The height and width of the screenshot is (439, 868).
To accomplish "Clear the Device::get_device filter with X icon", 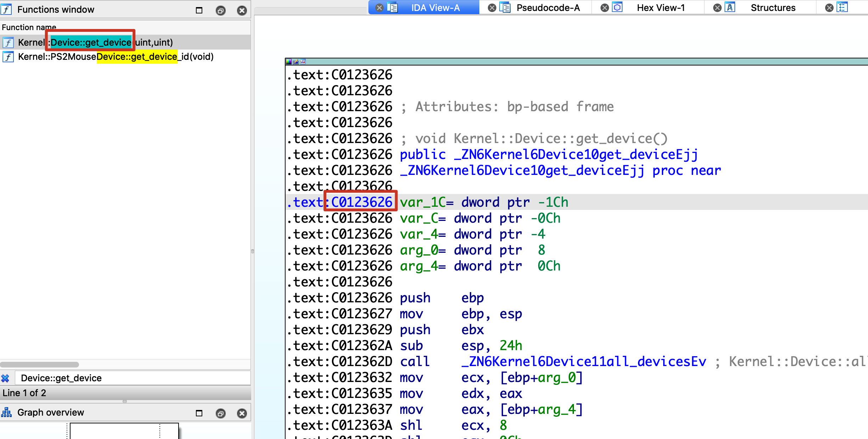I will point(5,378).
